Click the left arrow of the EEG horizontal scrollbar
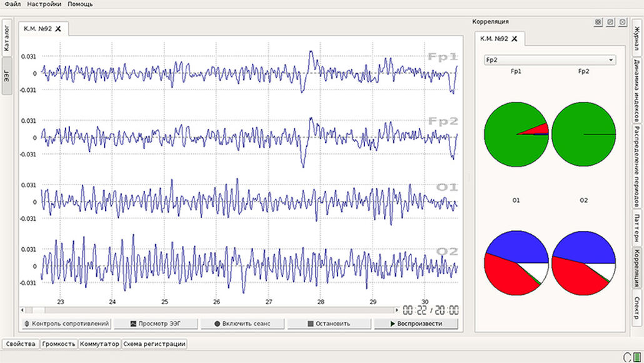The width and height of the screenshot is (644, 363). tap(23, 310)
